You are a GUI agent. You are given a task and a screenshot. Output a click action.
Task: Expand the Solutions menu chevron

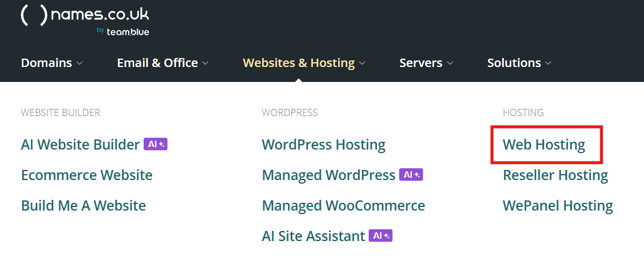[548, 63]
